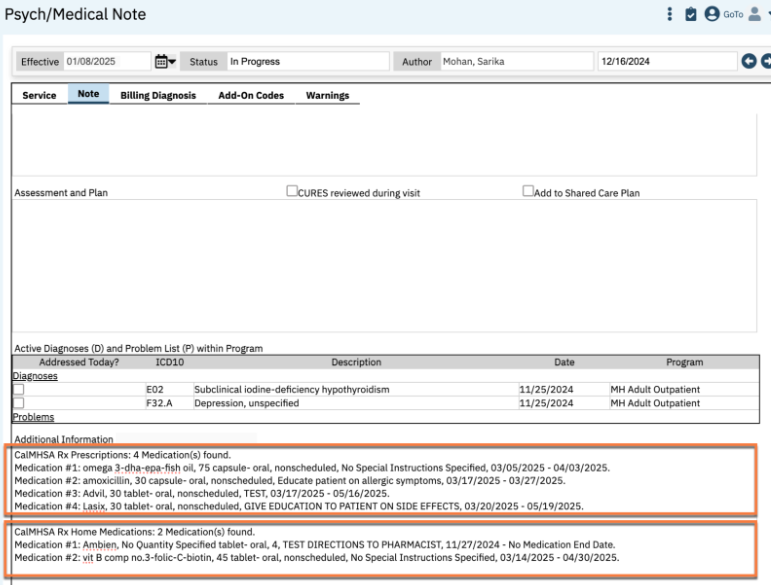The width and height of the screenshot is (771, 585).
Task: Click the 12/16/2024 date field
Action: (667, 61)
